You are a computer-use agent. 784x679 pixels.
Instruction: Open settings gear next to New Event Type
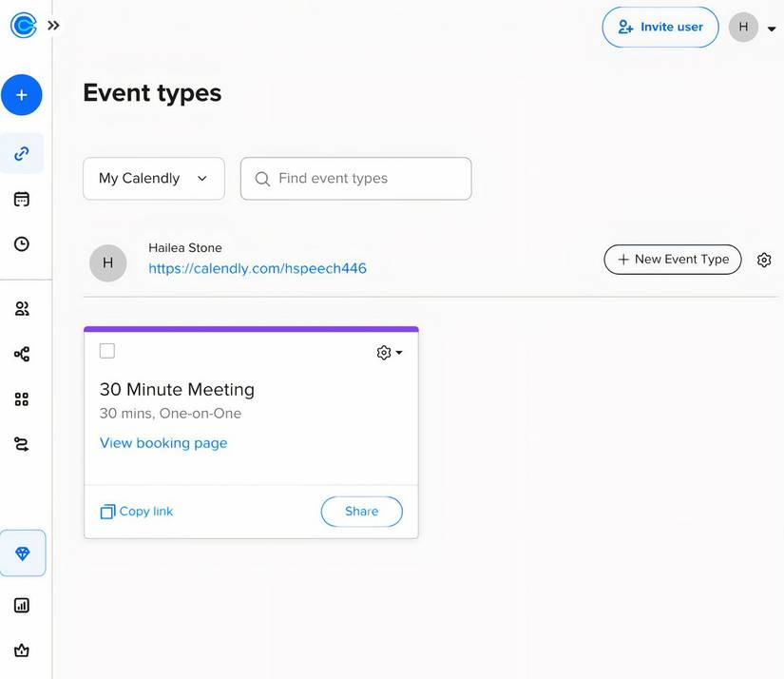point(764,259)
